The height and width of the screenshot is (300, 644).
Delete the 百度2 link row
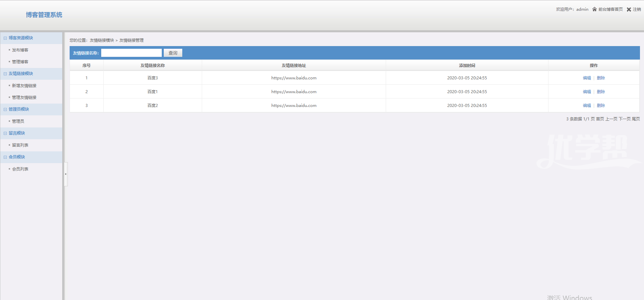[601, 106]
